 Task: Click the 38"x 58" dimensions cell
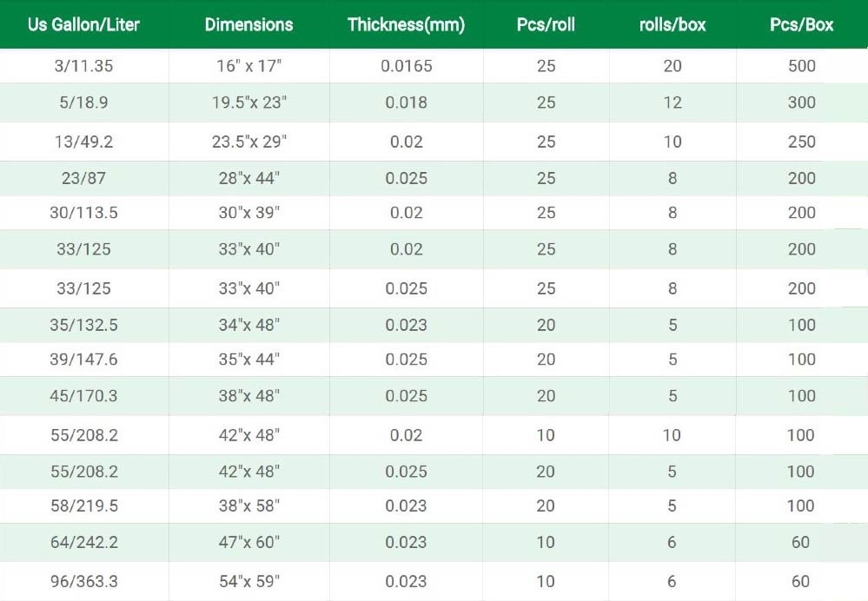pos(249,505)
